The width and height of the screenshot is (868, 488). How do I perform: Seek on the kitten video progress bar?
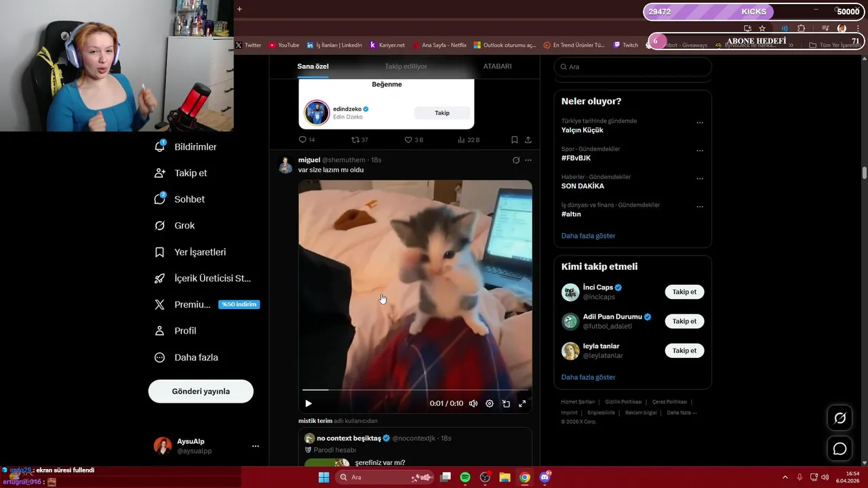click(x=415, y=390)
